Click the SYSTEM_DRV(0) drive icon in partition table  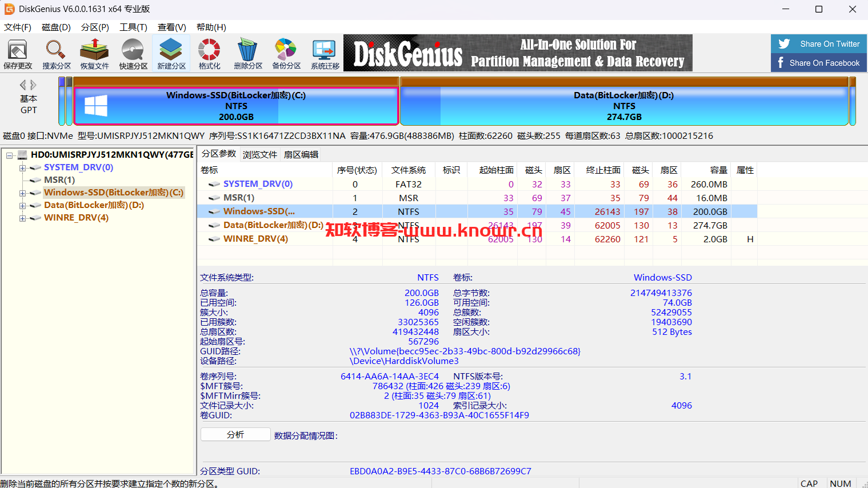coord(214,184)
